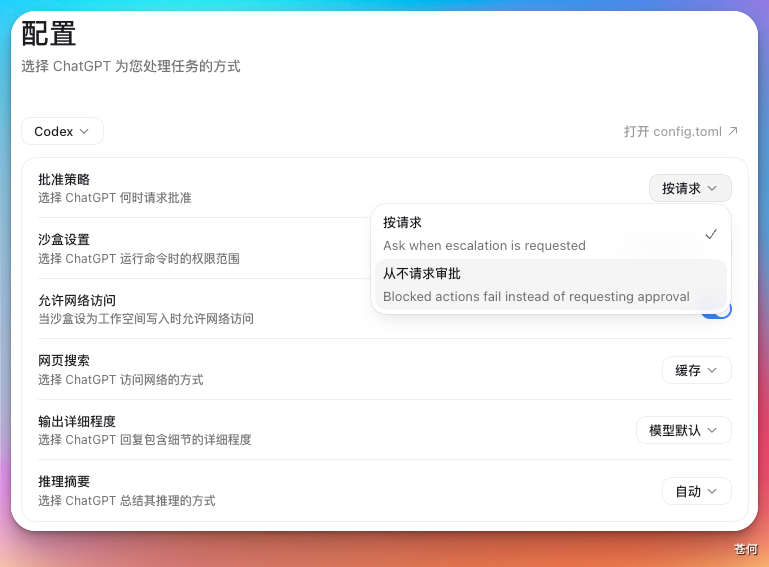The width and height of the screenshot is (769, 567).
Task: Click the checkmark next to 按请求 option
Action: point(711,234)
